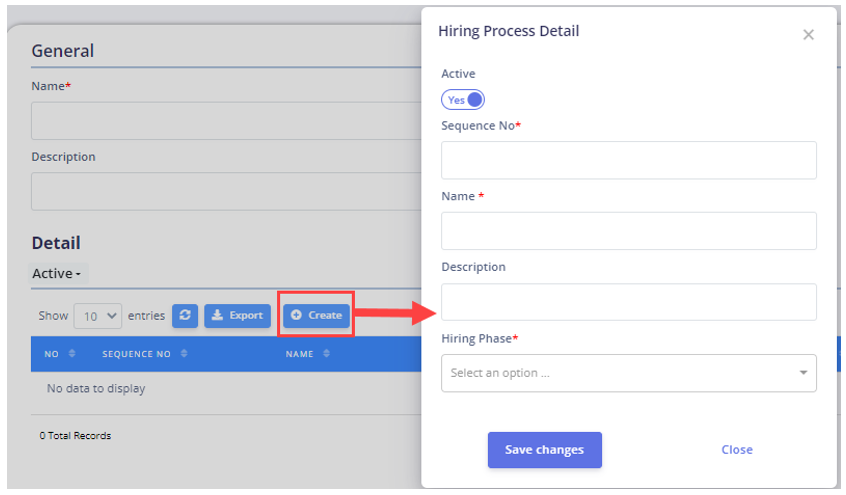Toggle the Active Yes switch

click(463, 100)
